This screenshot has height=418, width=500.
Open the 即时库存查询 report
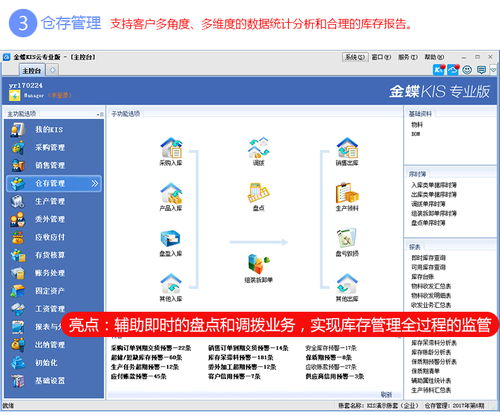click(429, 258)
